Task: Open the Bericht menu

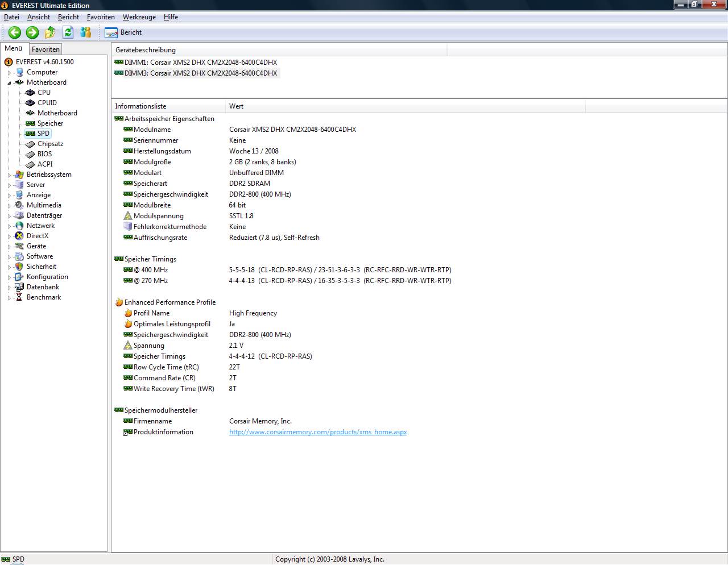Action: coord(68,17)
